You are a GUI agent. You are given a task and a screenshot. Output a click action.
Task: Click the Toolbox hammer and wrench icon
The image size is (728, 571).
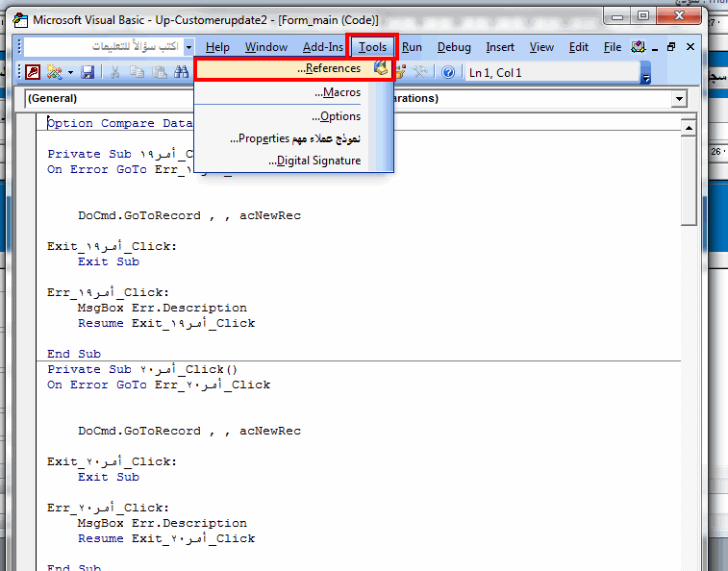[x=420, y=72]
